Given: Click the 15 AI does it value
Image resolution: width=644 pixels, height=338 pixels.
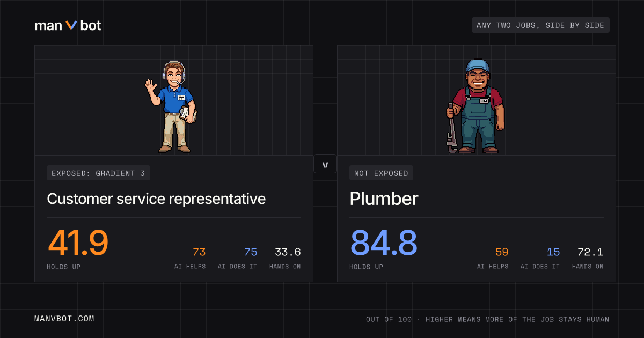Looking at the screenshot, I should pyautogui.click(x=553, y=252).
